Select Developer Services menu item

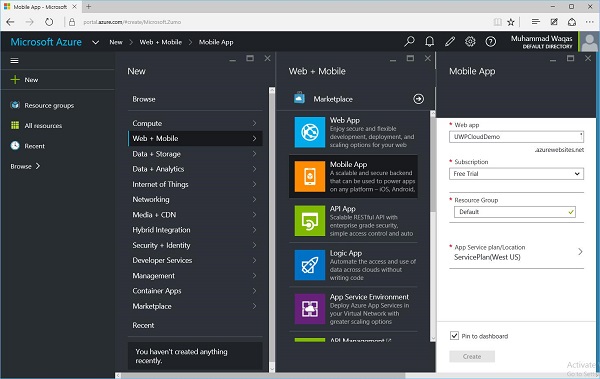(x=195, y=260)
